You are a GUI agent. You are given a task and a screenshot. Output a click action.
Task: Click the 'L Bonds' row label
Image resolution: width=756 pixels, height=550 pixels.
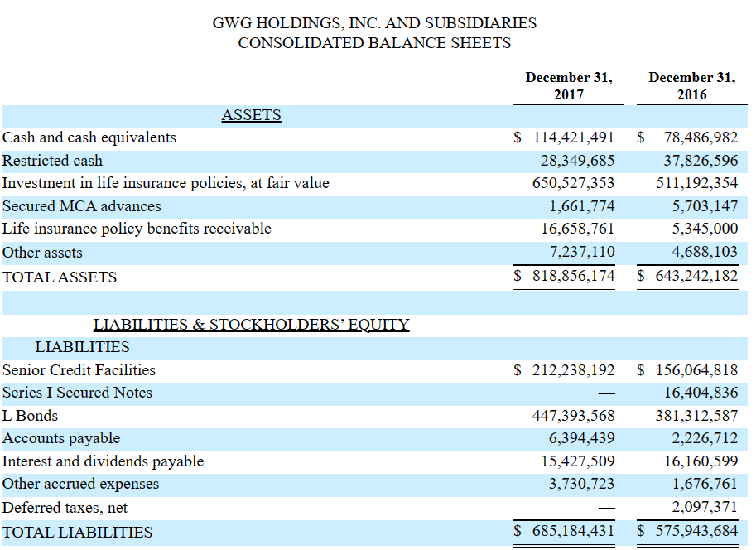pos(31,415)
